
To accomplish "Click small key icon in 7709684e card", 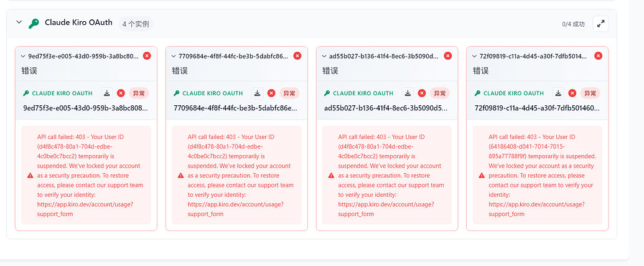I will [177, 93].
